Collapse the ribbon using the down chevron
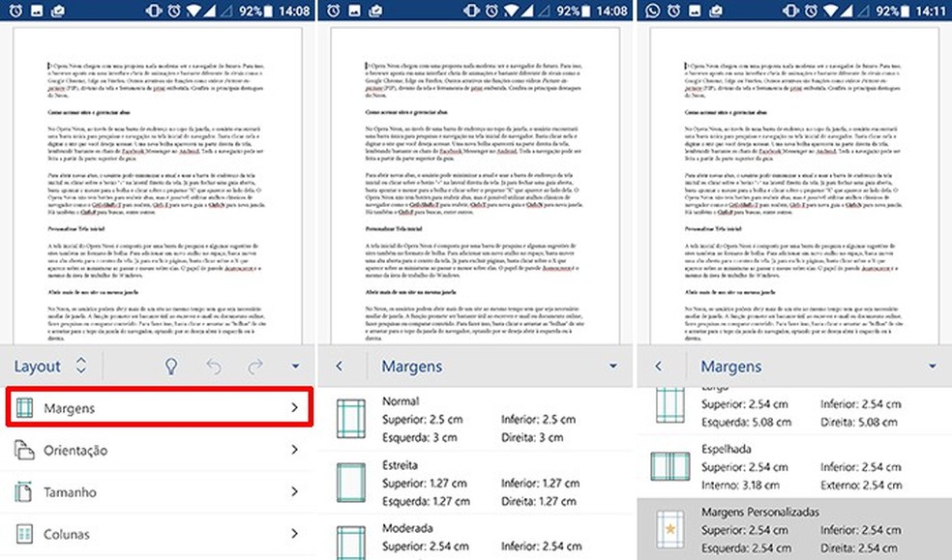952x560 pixels. pyautogui.click(x=294, y=366)
